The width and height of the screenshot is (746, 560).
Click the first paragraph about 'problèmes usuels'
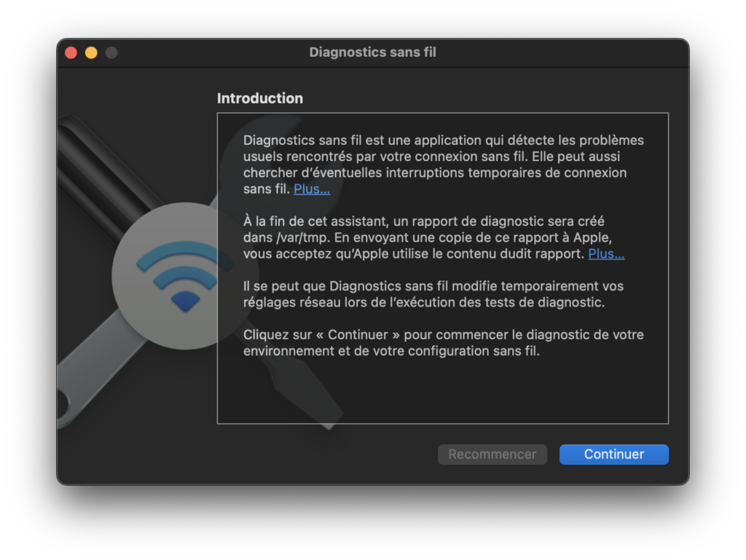tap(444, 165)
